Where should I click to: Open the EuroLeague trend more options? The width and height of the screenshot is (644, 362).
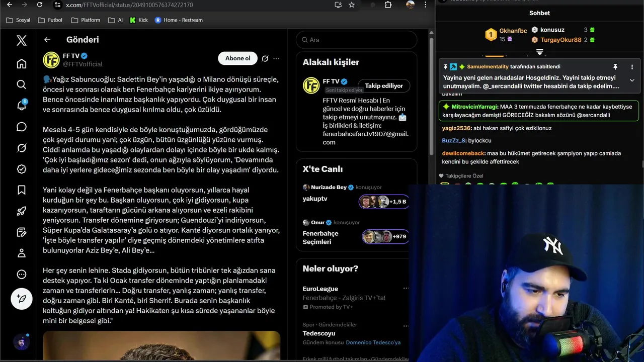[x=406, y=289]
